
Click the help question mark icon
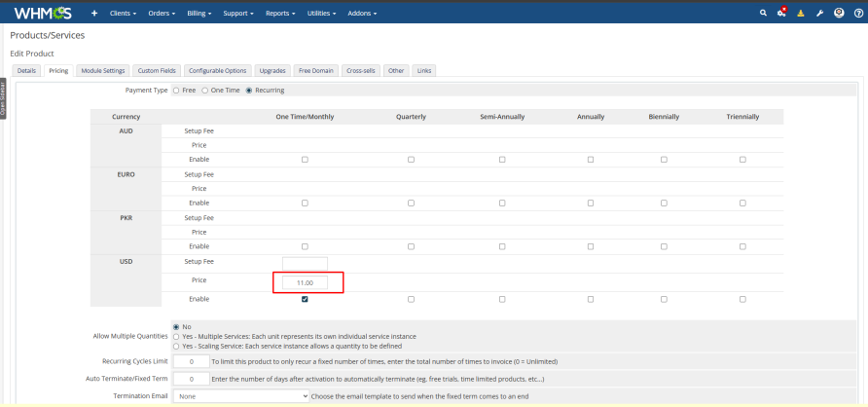click(x=856, y=14)
